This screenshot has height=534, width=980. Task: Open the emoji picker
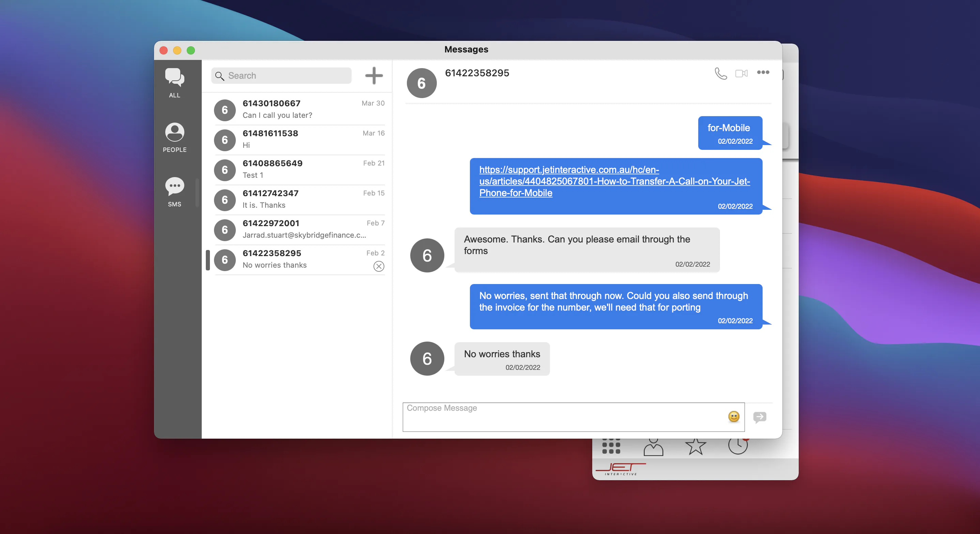tap(734, 417)
